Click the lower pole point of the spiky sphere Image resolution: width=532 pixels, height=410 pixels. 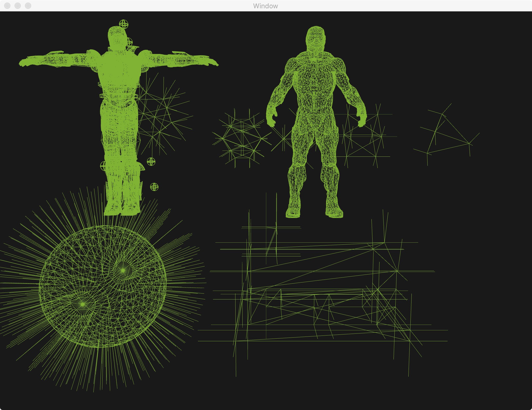pos(83,304)
